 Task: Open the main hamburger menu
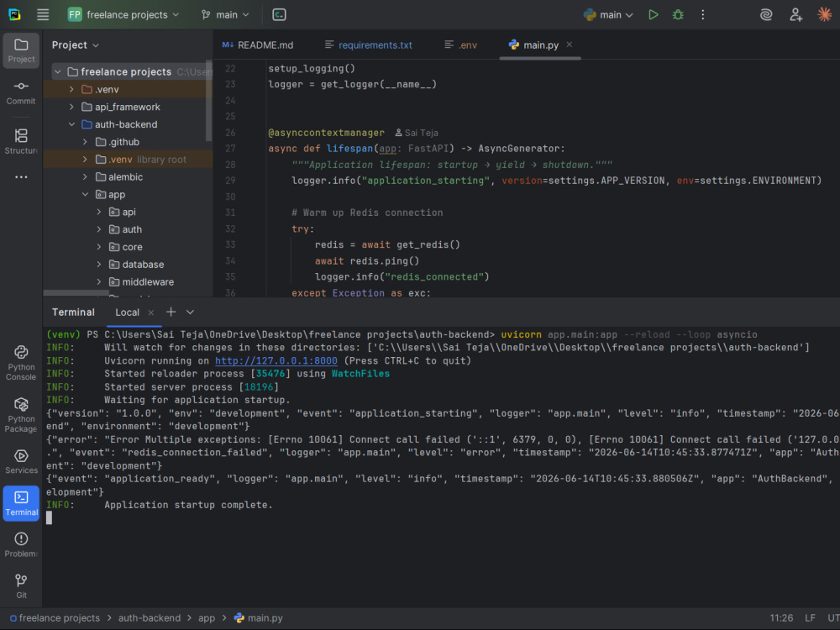(43, 14)
